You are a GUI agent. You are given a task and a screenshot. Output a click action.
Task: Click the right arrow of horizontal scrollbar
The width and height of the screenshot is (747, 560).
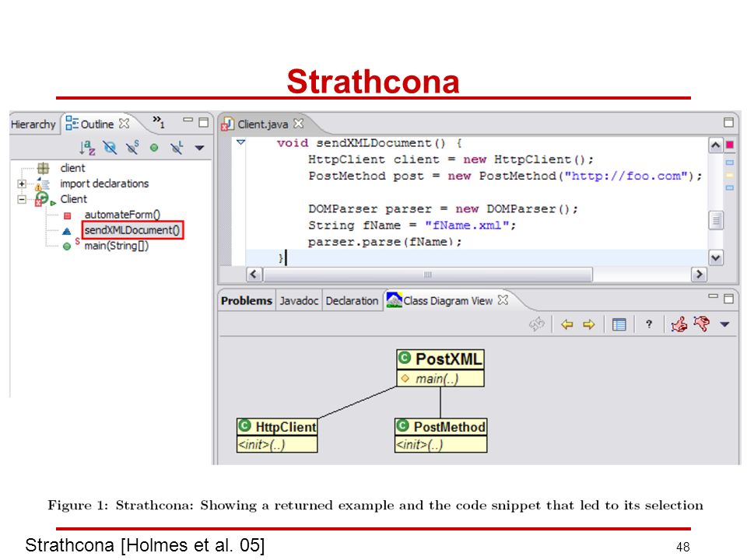pos(699,275)
